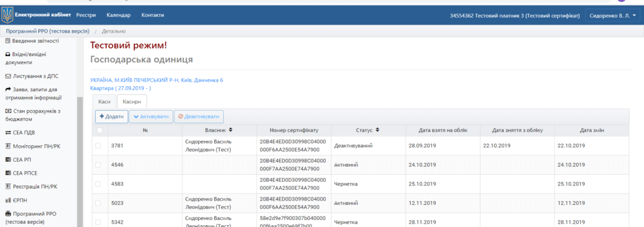Click the Електронний кабінет title
The image size is (644, 227).
43,15
